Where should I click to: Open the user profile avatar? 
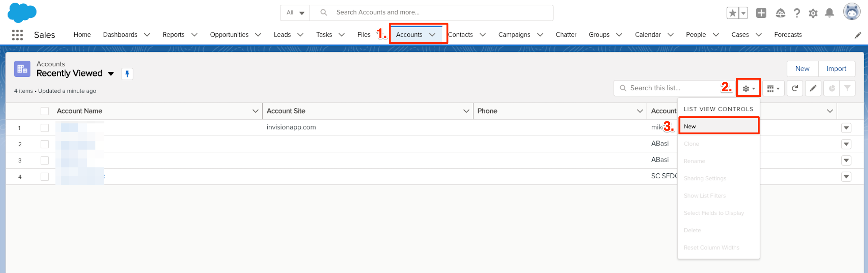click(x=852, y=12)
